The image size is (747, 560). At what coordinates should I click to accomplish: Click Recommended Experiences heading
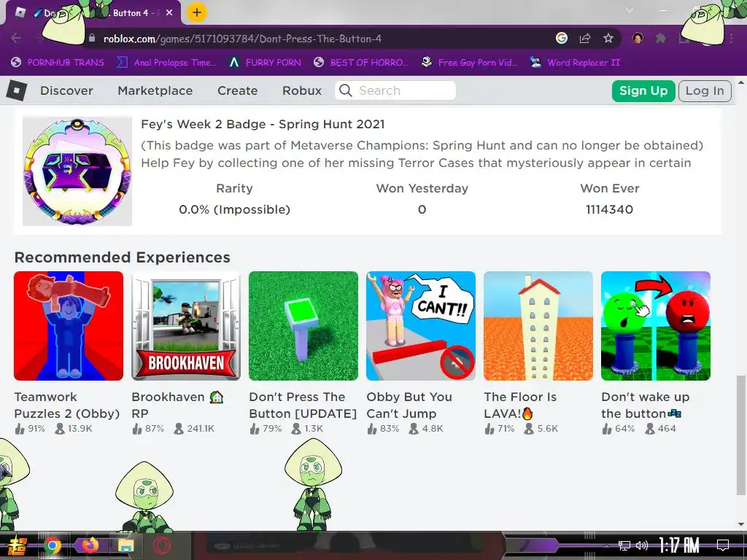click(123, 257)
